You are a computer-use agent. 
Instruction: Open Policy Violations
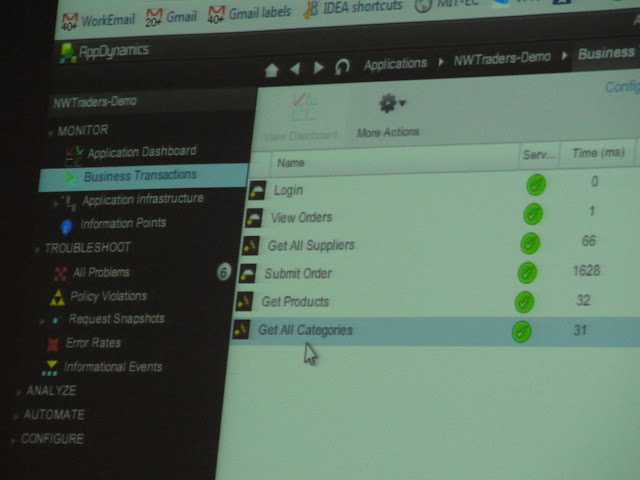[108, 296]
